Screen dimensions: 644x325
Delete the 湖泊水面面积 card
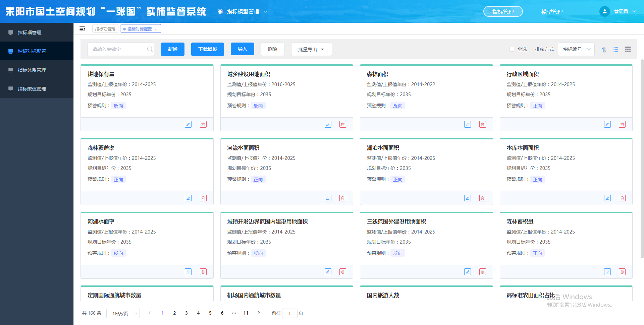click(x=483, y=198)
